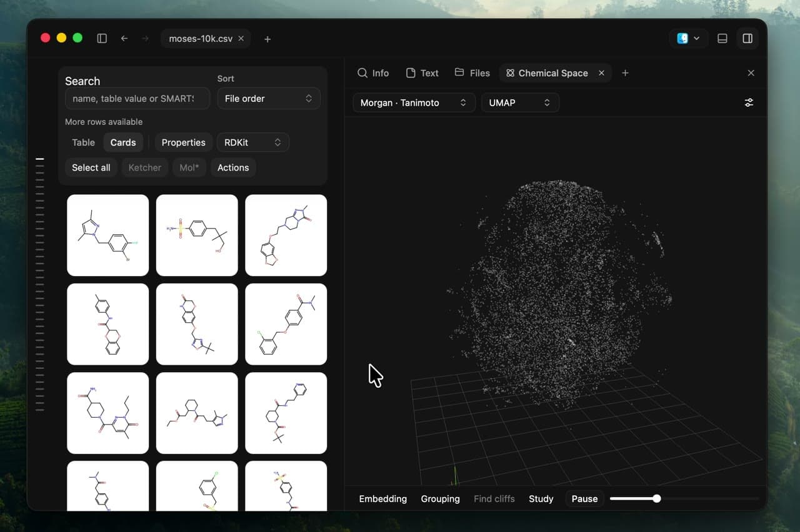
Task: Open the UMAP method dropdown
Action: (520, 102)
